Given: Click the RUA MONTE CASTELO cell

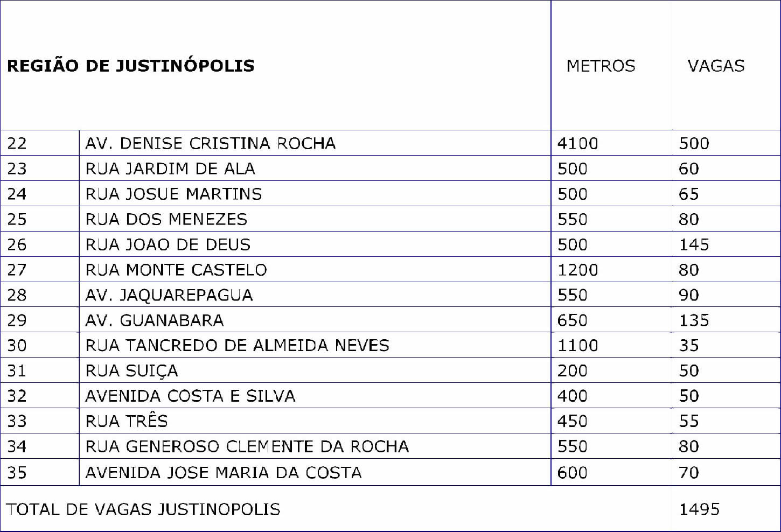Looking at the screenshot, I should coord(176,270).
